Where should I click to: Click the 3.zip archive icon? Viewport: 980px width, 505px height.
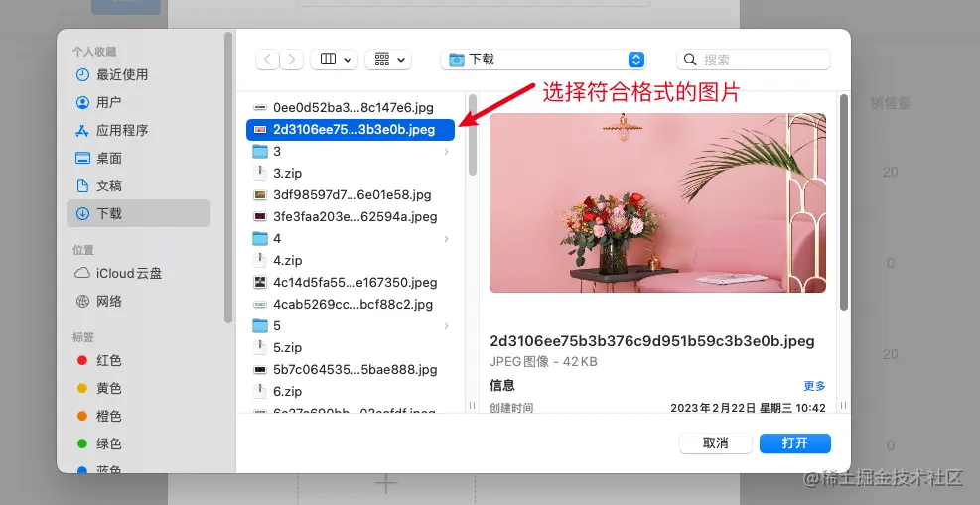(260, 173)
